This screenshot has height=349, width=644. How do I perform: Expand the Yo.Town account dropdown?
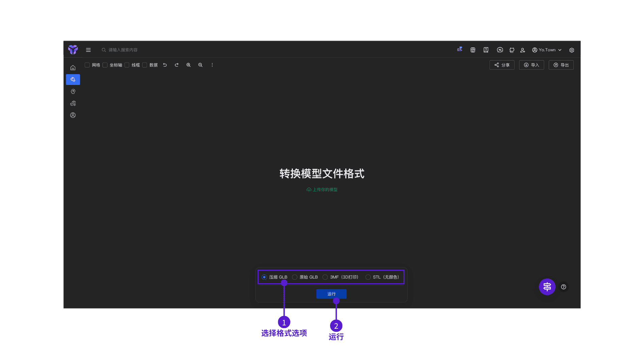(547, 50)
